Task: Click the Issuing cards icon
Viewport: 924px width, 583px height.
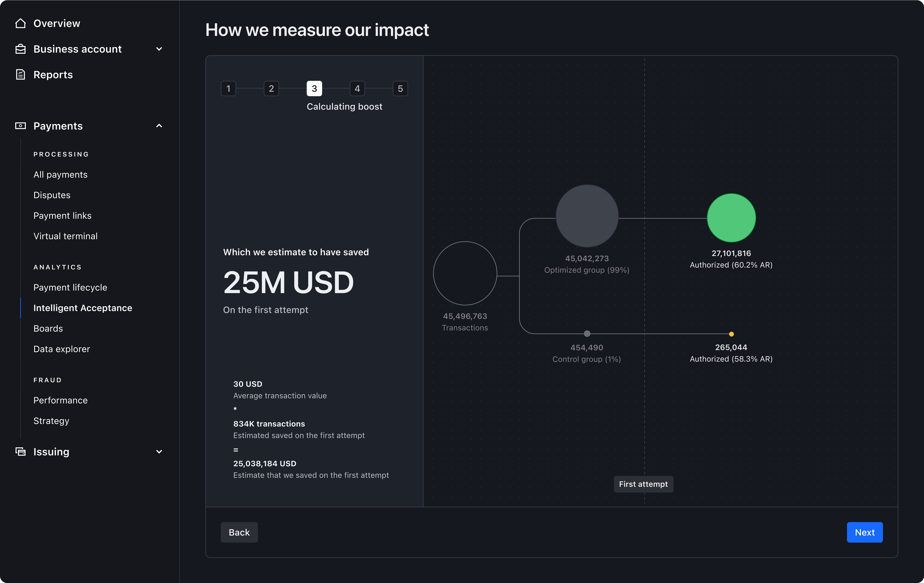Action: coord(20,452)
